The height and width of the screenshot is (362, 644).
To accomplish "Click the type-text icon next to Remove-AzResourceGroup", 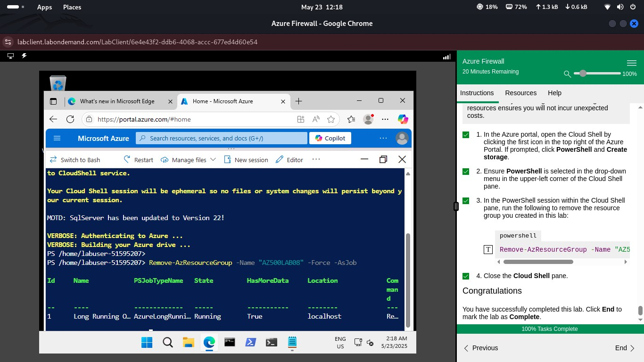I will coord(488,249).
